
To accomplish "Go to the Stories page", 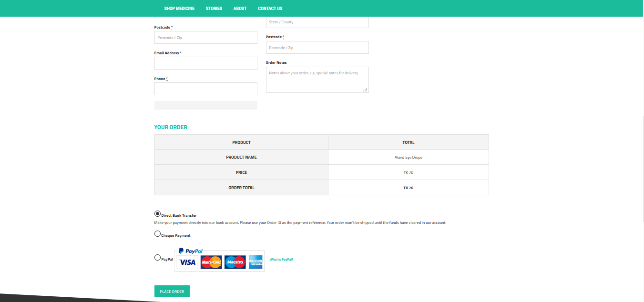I will pos(214,8).
